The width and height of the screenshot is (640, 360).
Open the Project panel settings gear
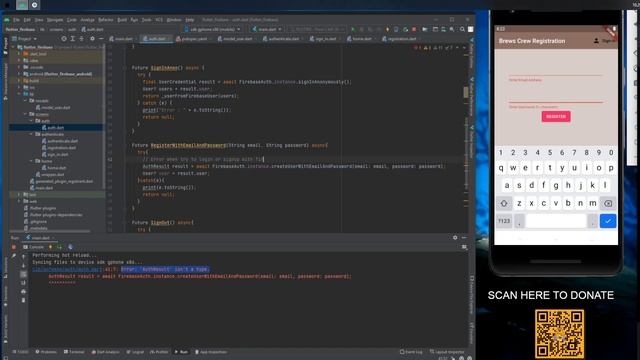pos(92,39)
